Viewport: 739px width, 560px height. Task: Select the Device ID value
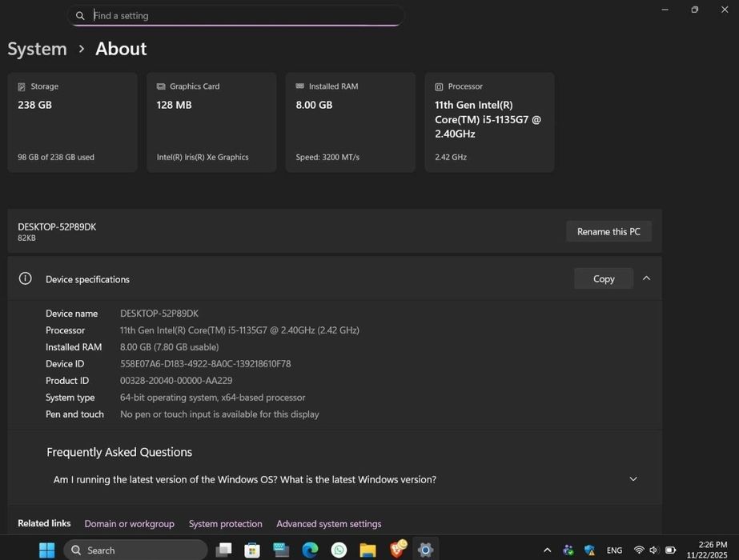pos(206,363)
